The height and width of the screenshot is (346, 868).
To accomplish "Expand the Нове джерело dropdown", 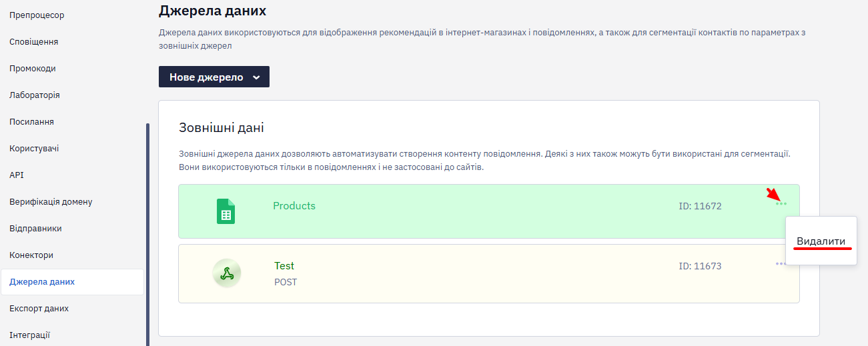I will 214,77.
